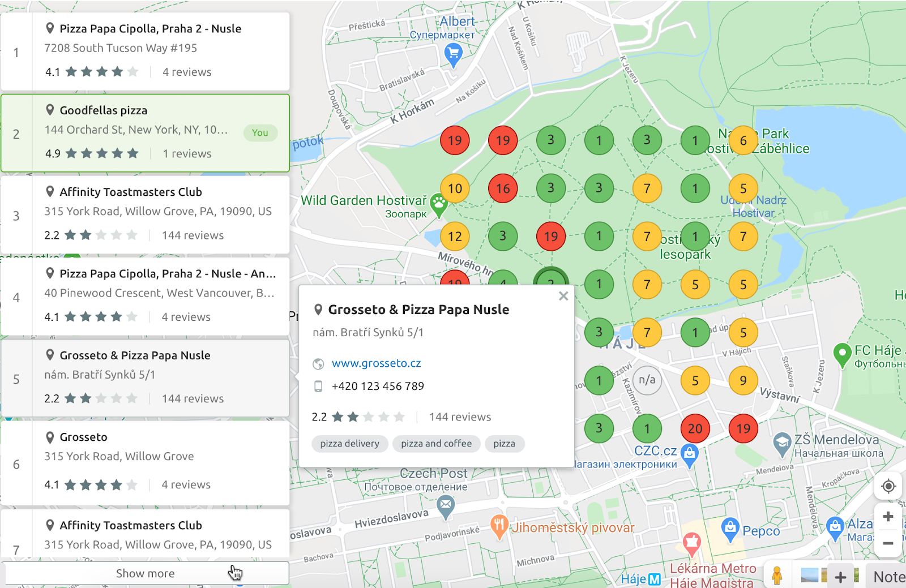Activate the my-location targeting icon
The width and height of the screenshot is (906, 588).
pos(888,486)
